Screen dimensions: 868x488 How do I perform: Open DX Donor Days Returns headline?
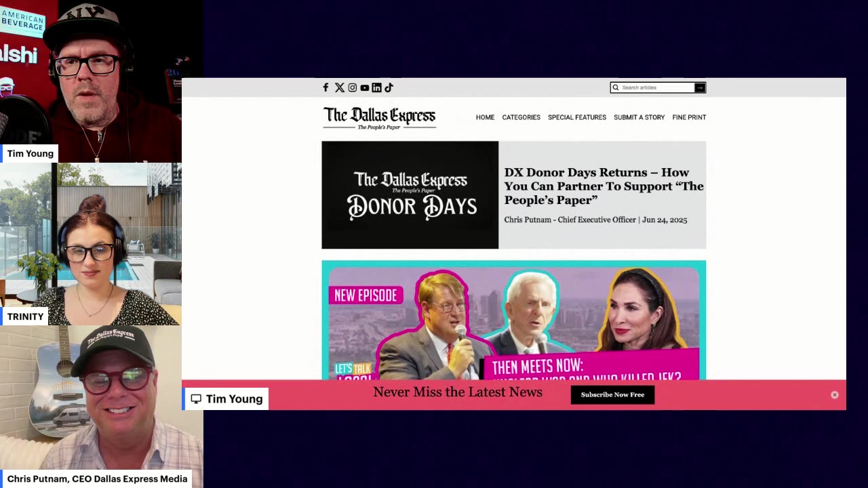tap(604, 186)
